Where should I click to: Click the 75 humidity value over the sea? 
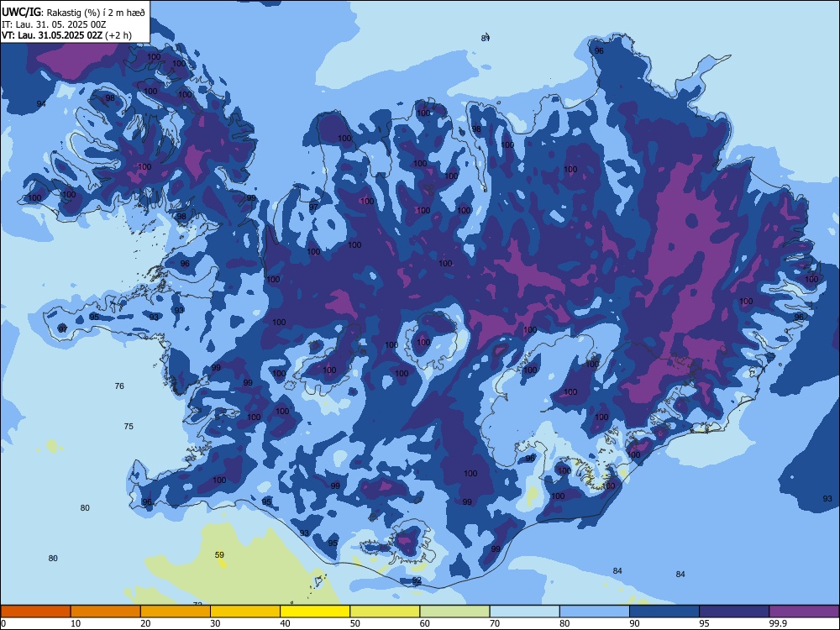pos(129,427)
